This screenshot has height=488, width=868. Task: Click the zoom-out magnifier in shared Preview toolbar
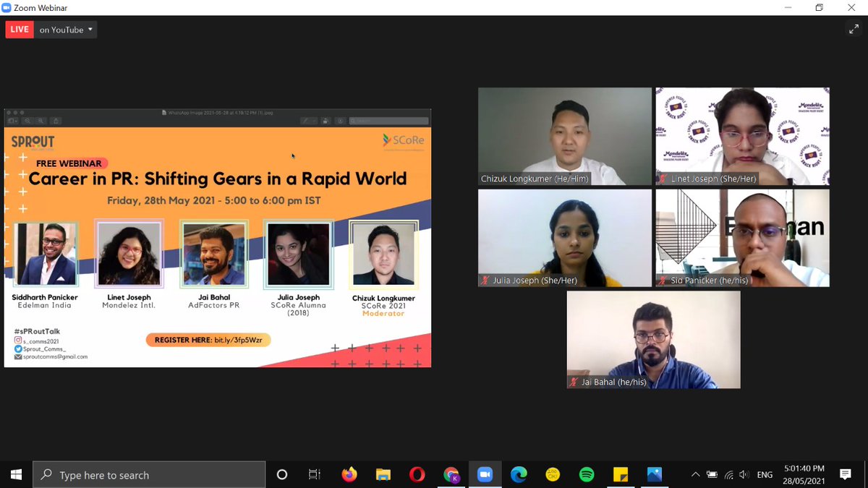[29, 121]
